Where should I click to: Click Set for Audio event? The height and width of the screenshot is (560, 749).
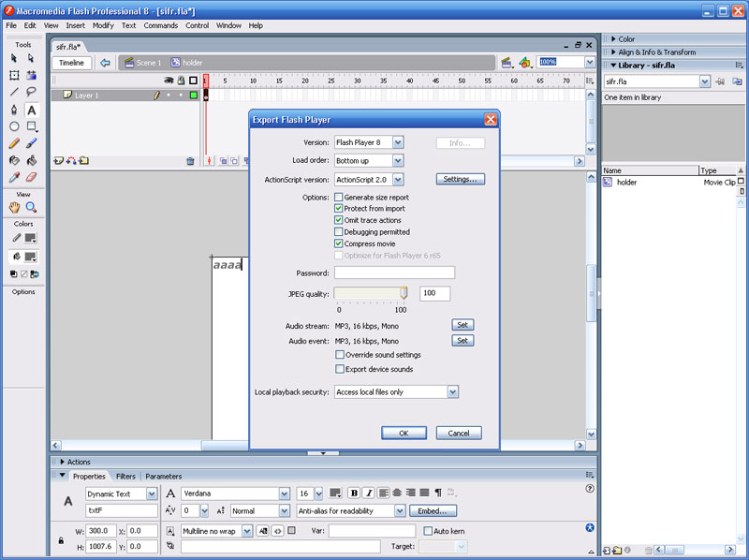tap(463, 340)
